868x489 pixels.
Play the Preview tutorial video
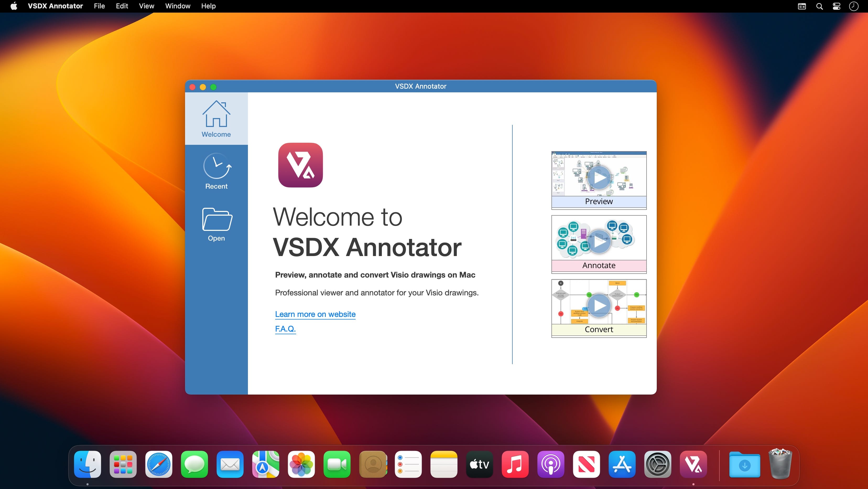tap(599, 177)
